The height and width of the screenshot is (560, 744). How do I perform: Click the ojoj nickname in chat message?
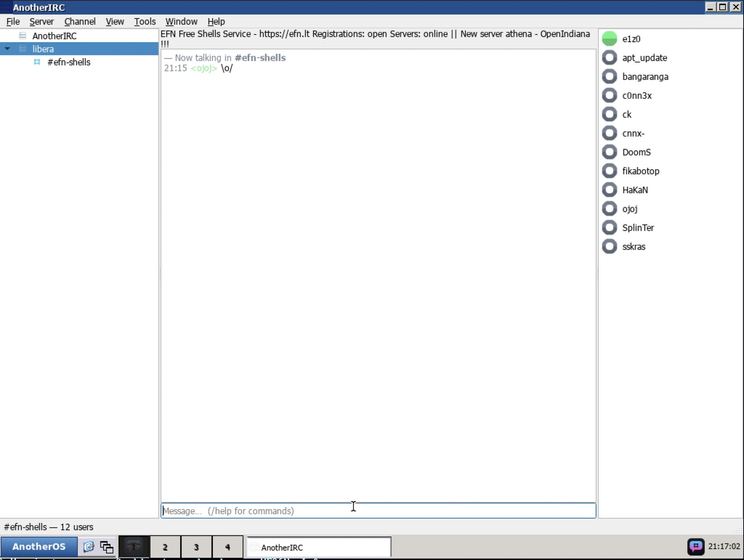point(204,68)
